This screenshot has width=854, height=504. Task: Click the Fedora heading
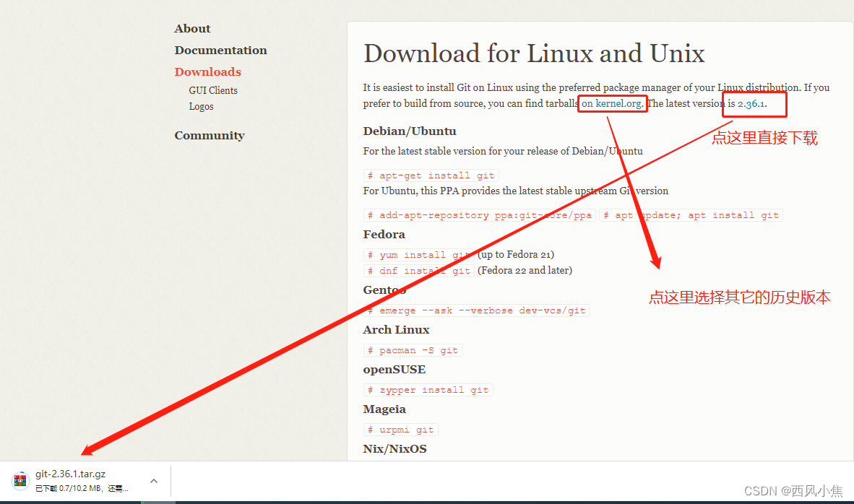point(384,235)
